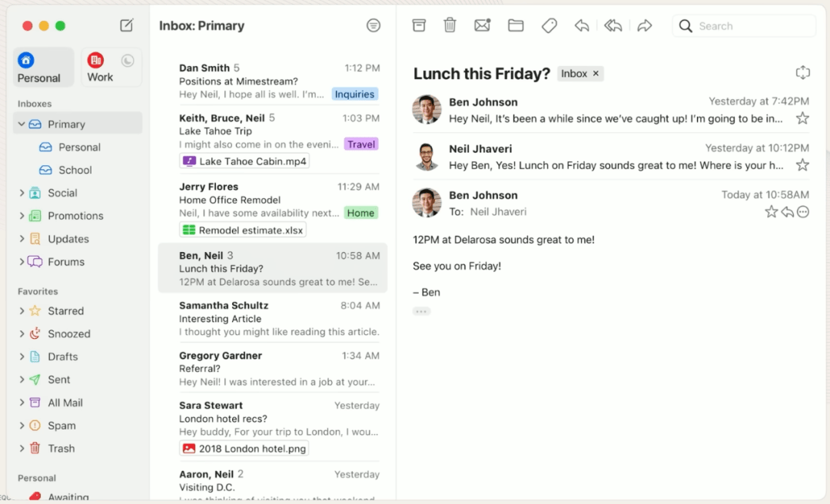Show quoted text with ellipsis button
The width and height of the screenshot is (830, 504).
point(421,311)
